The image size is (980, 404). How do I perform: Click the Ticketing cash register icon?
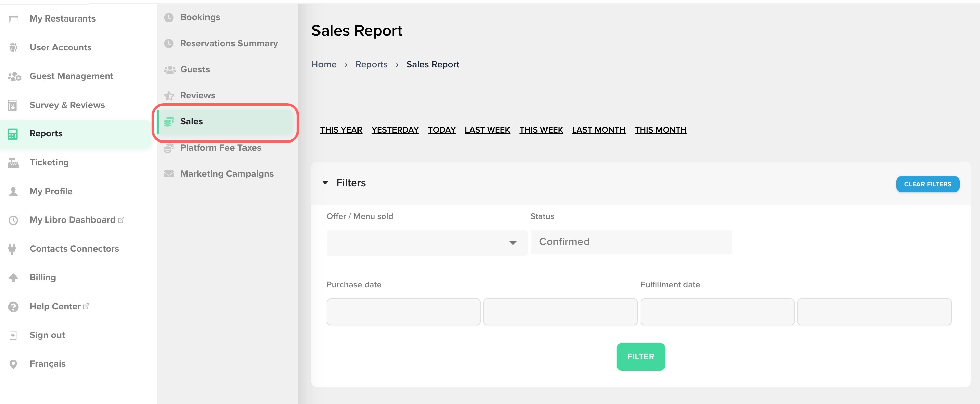[x=13, y=163]
